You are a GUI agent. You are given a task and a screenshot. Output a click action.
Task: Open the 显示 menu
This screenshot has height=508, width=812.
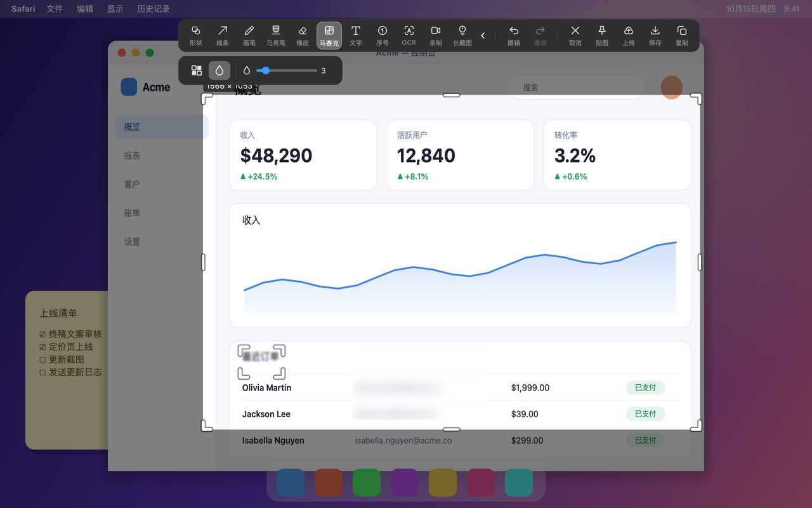pyautogui.click(x=115, y=9)
